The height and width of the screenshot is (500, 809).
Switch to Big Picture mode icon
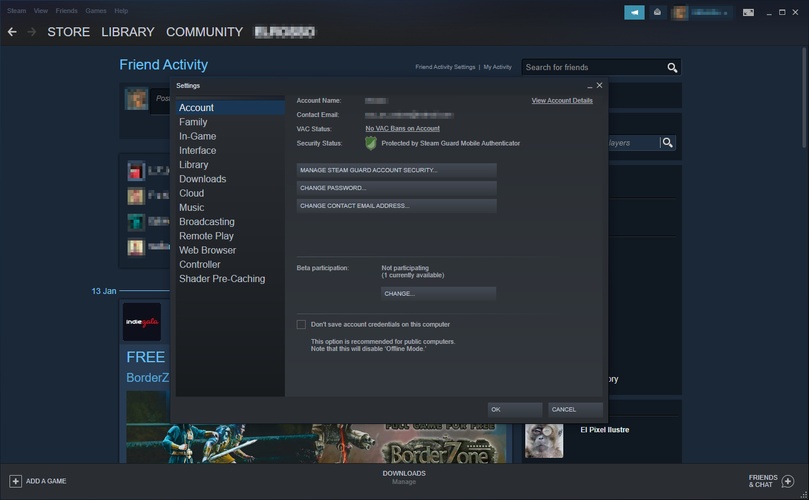coord(748,12)
